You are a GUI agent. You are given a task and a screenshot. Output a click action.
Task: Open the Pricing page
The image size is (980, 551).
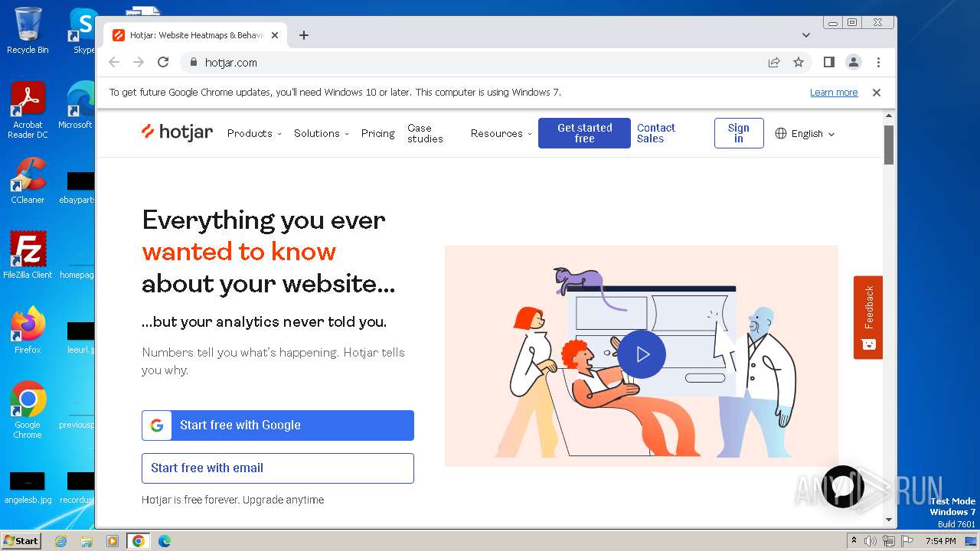pyautogui.click(x=378, y=133)
